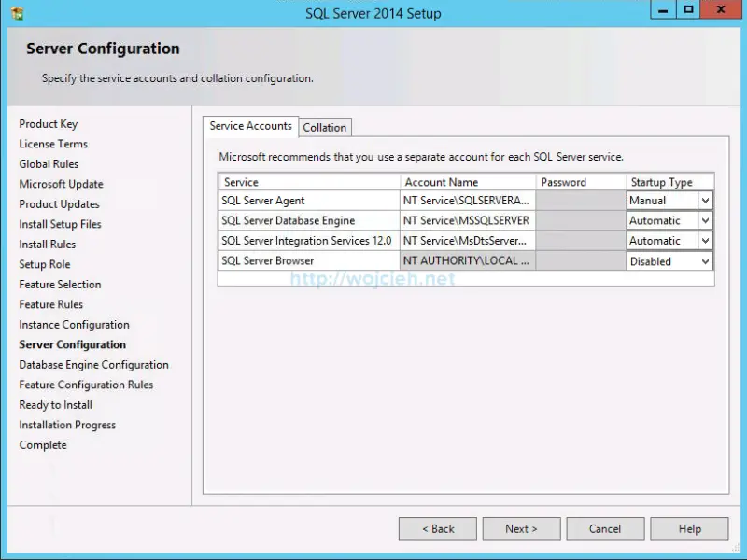The height and width of the screenshot is (560, 747).
Task: Click the Back button
Action: click(x=437, y=528)
